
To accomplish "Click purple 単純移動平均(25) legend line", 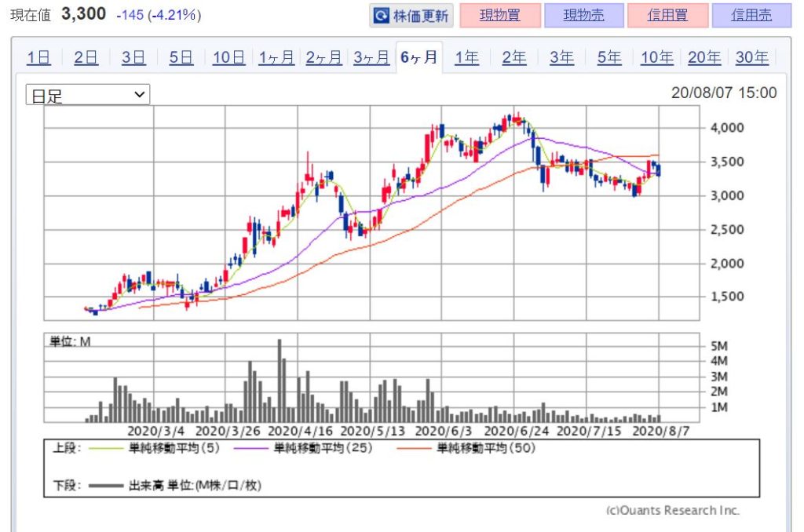I will click(251, 449).
